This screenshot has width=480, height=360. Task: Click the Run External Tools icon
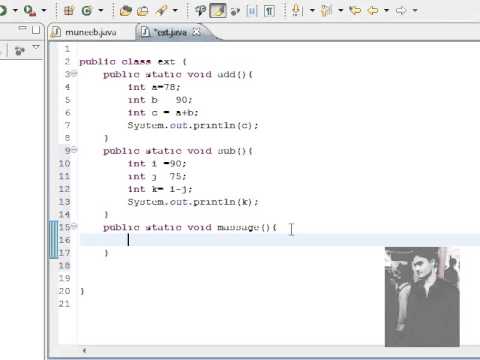tap(30, 11)
